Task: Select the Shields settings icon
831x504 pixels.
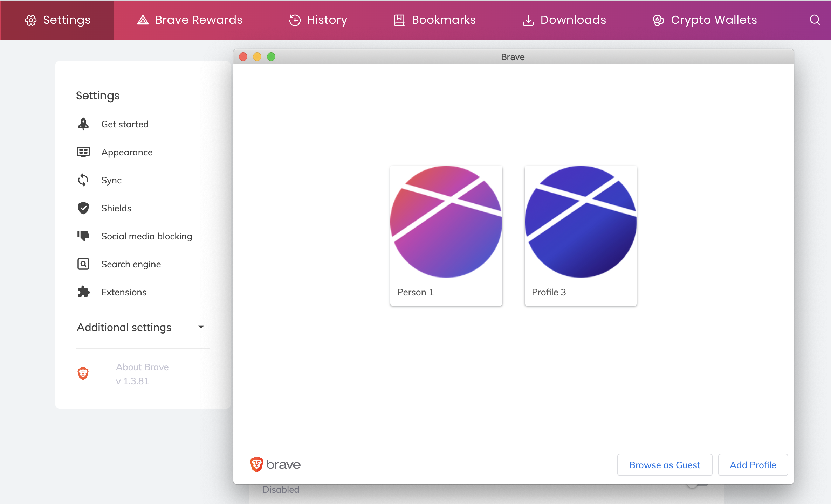Action: click(83, 208)
